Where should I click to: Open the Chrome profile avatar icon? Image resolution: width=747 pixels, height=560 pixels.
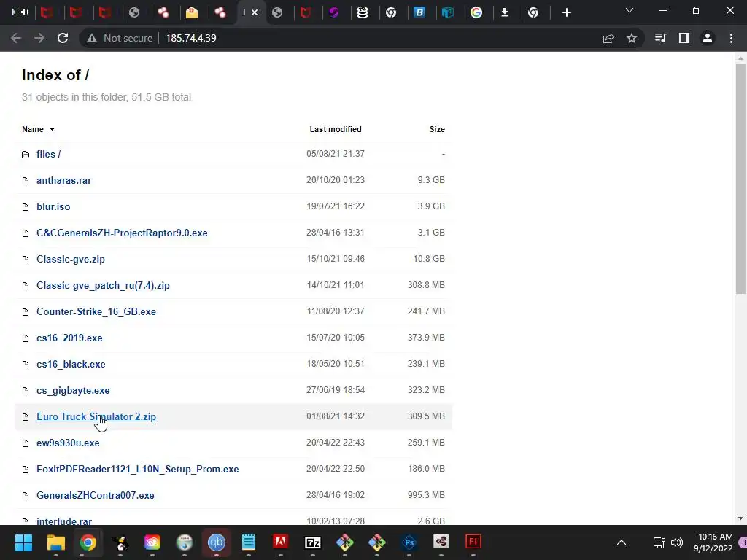[708, 38]
